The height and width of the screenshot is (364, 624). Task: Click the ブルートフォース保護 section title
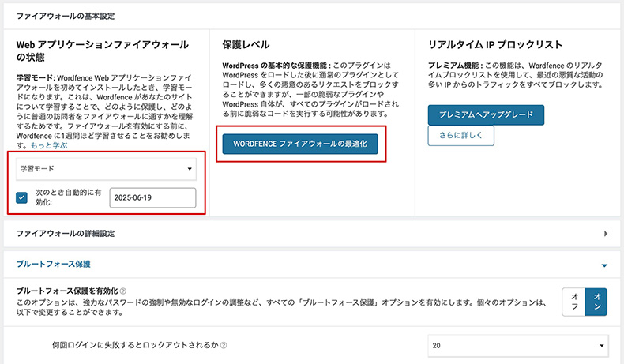(54, 265)
